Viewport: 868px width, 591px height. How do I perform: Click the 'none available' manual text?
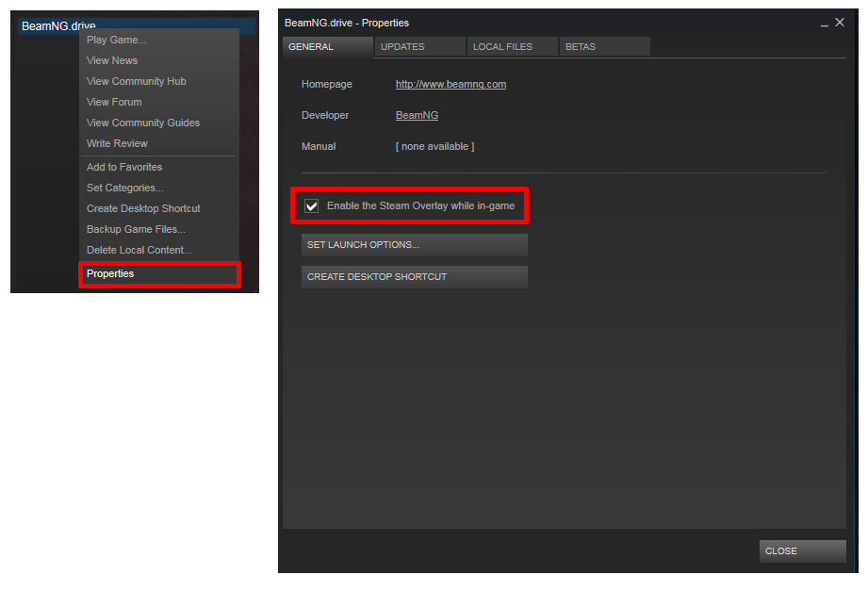click(x=434, y=146)
